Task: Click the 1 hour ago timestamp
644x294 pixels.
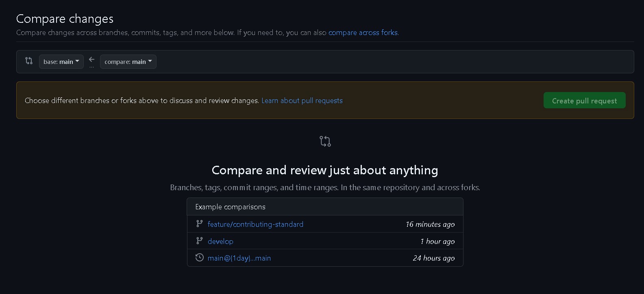Action: pyautogui.click(x=437, y=241)
